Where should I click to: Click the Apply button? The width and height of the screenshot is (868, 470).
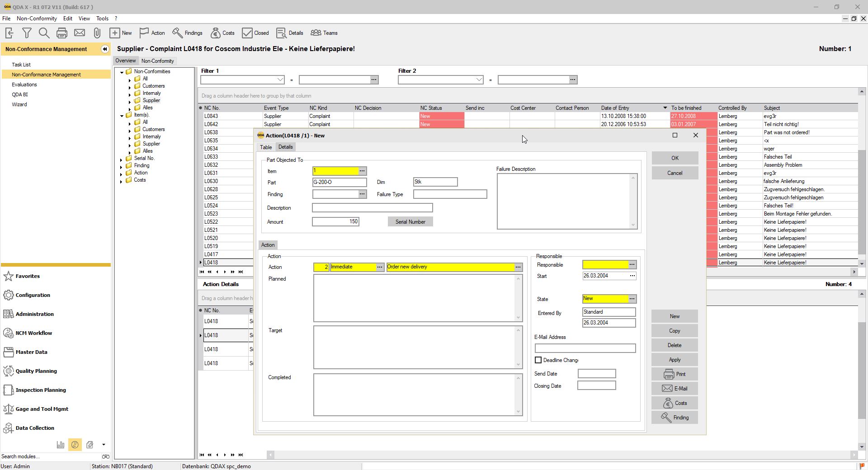click(x=674, y=359)
